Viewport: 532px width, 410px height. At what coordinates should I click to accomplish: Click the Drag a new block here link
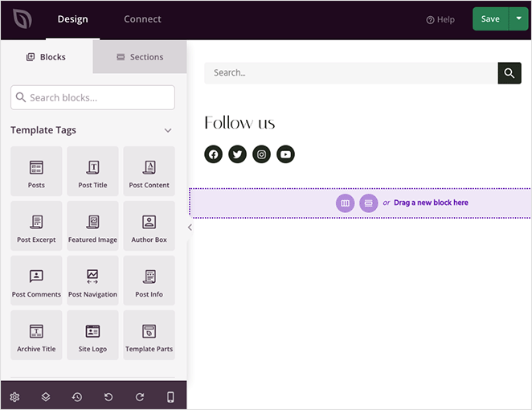click(431, 203)
